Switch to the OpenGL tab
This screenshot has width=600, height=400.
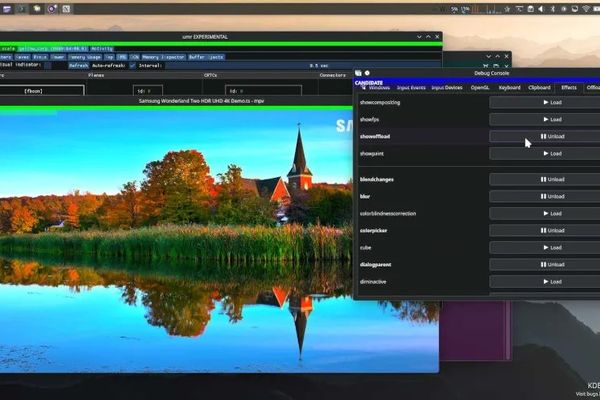pyautogui.click(x=480, y=88)
